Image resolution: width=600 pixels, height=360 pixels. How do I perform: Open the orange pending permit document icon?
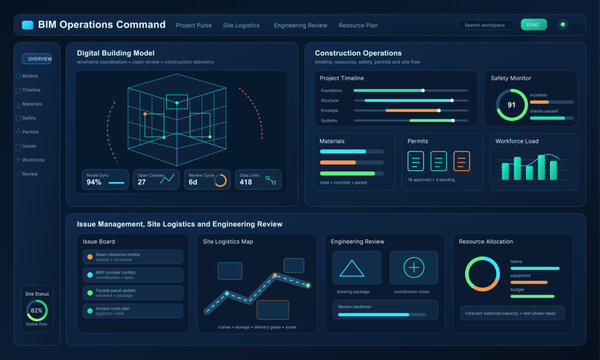461,161
